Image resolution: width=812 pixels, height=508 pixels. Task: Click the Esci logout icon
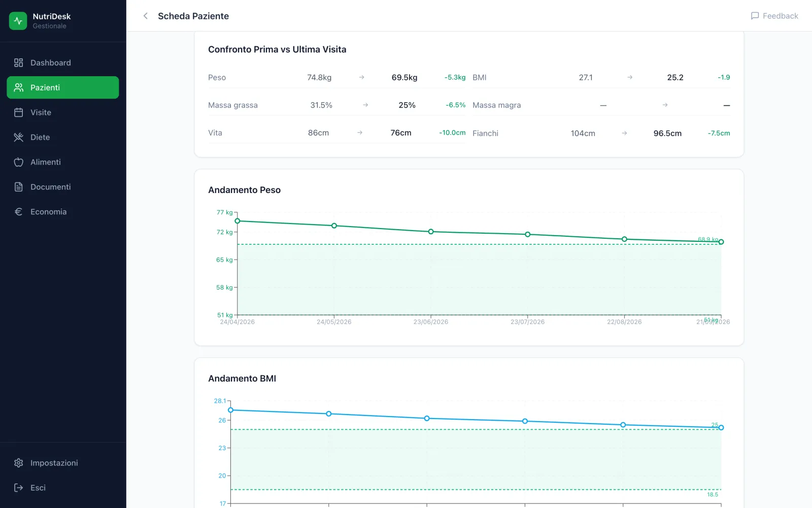tap(19, 488)
